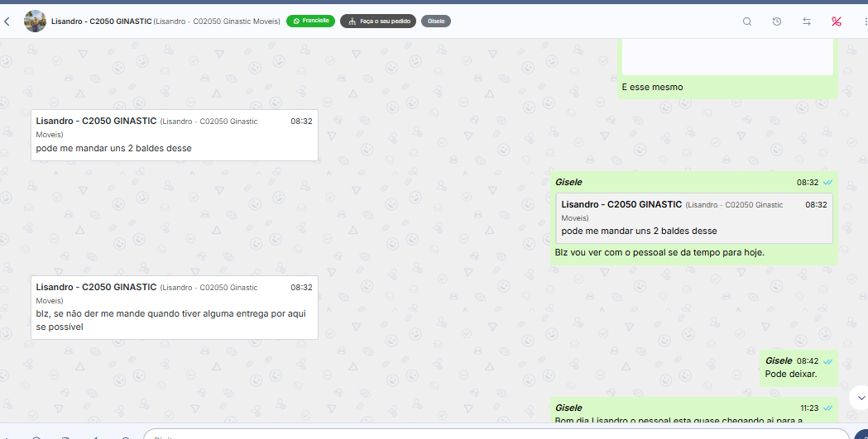Click read-receipt checks on 11:23 message
Viewport: 868px width, 439px height.
(827, 408)
